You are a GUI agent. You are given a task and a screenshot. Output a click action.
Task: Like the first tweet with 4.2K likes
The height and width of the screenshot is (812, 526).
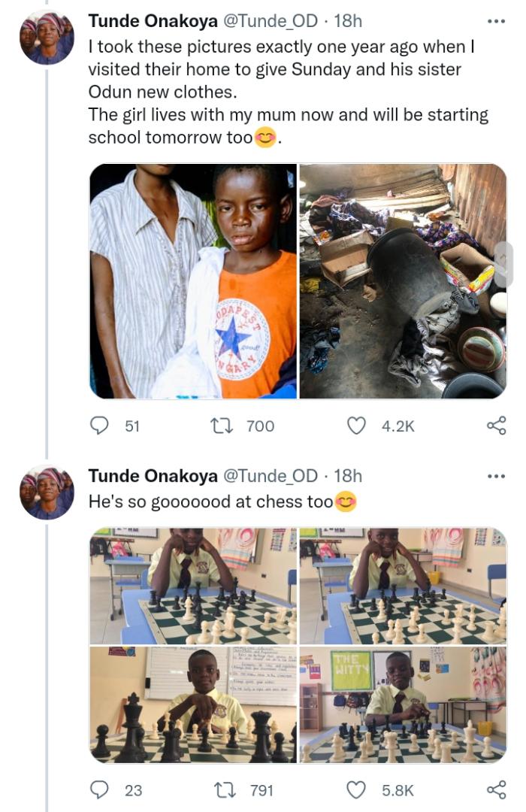(355, 426)
